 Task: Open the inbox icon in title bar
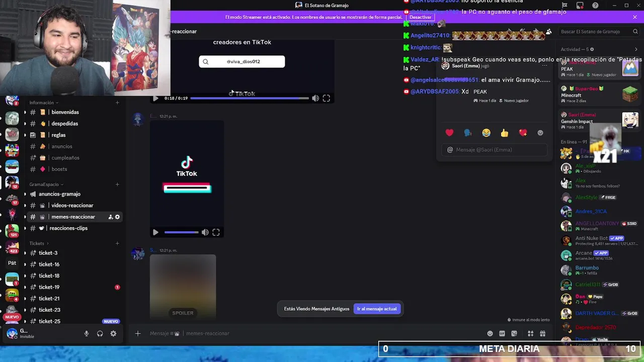[580, 6]
